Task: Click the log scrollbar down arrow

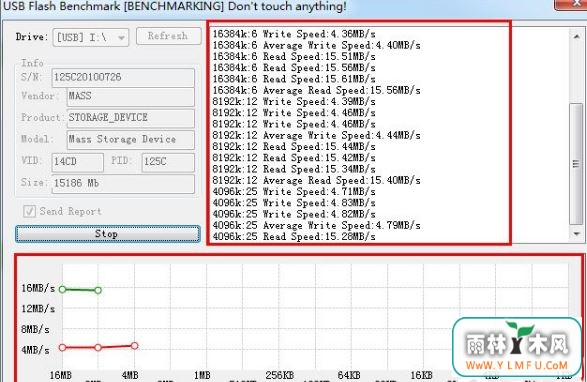Action: tap(577, 233)
